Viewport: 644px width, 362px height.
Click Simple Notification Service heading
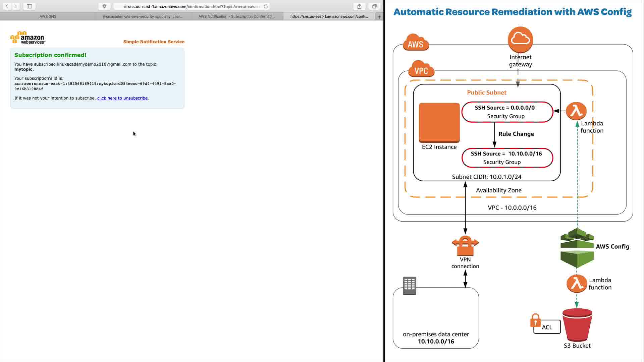[154, 42]
